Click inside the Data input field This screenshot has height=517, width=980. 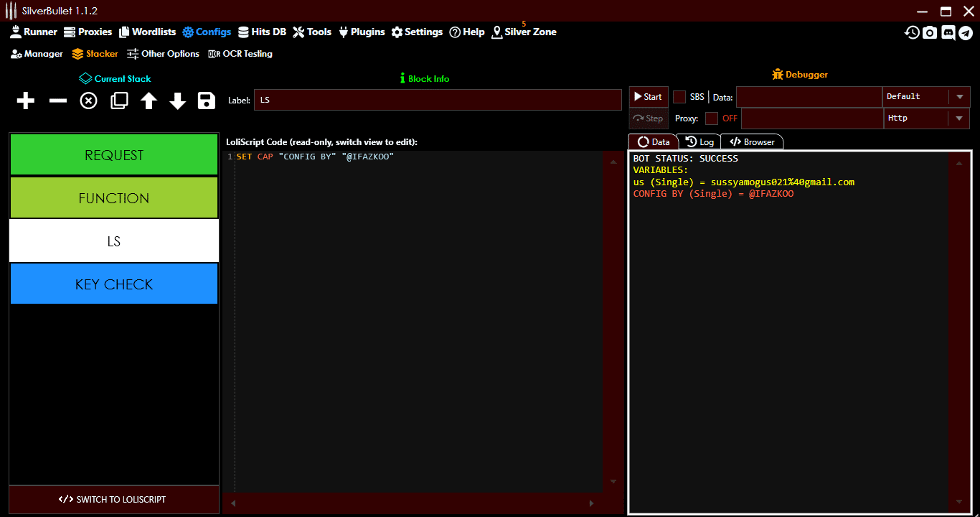[809, 96]
